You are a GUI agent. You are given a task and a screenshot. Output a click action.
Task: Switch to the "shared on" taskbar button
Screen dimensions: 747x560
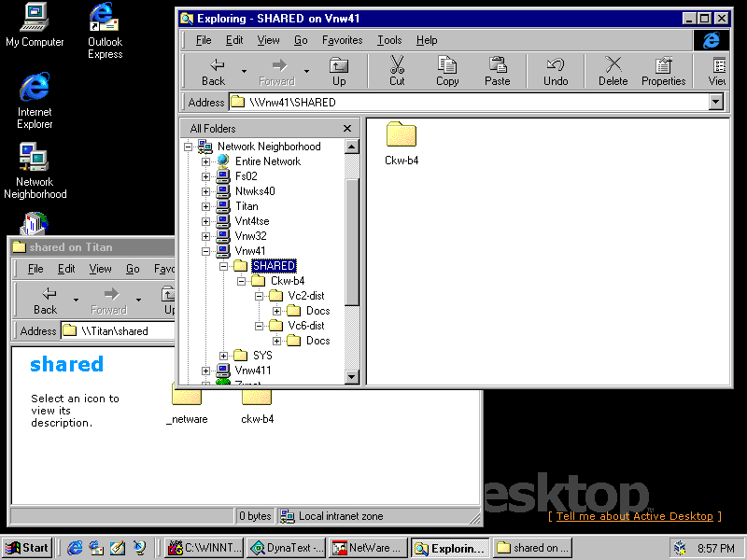(533, 548)
